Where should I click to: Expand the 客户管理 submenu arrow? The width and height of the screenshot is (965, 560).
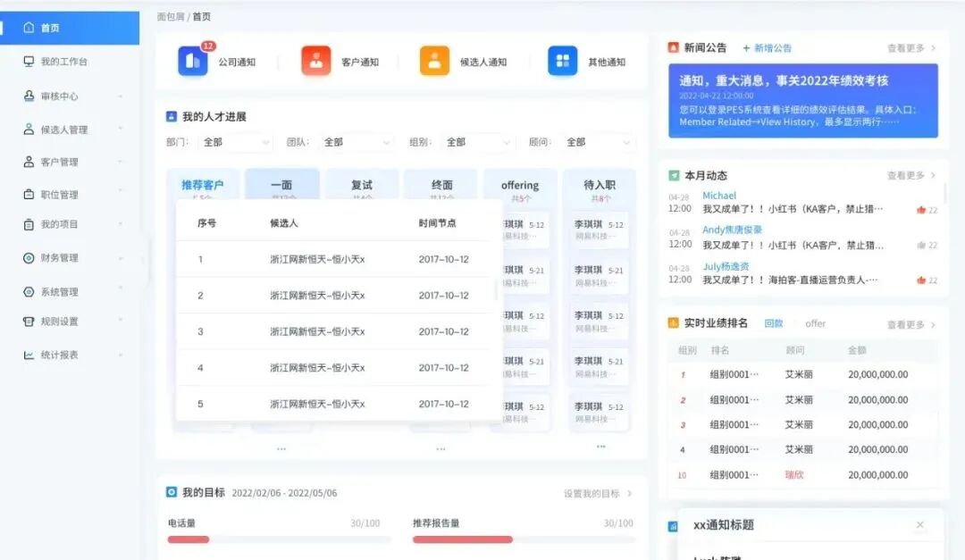(x=121, y=162)
